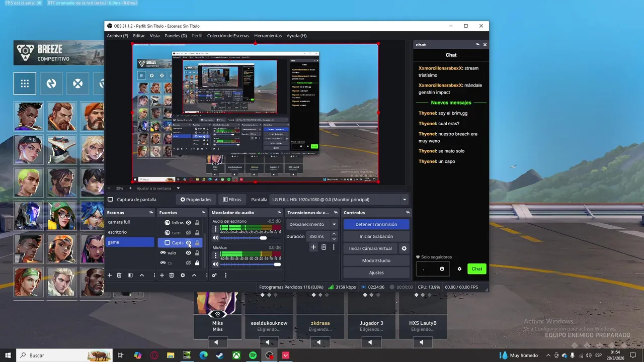Add a new source in Fuentes panel

coord(162,275)
